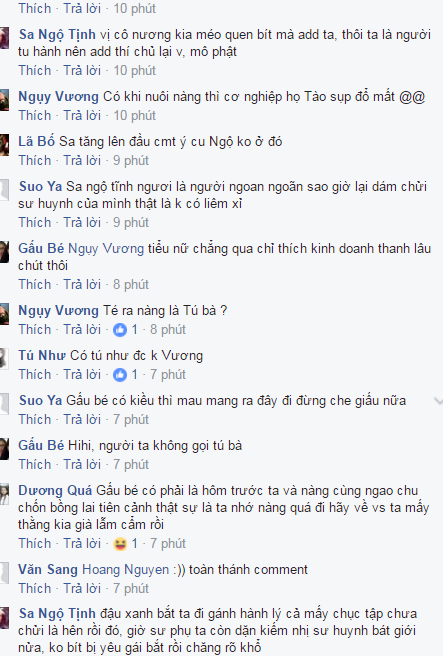Open the tagged Hoang Nguyen mention in Văn Sang's comment
The width and height of the screenshot is (443, 656).
125,570
